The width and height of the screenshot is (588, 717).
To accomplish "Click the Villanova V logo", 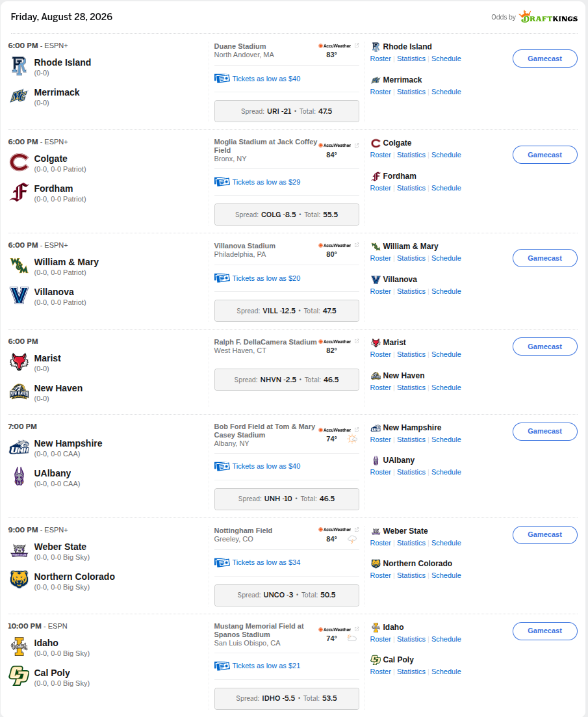I will (19, 295).
